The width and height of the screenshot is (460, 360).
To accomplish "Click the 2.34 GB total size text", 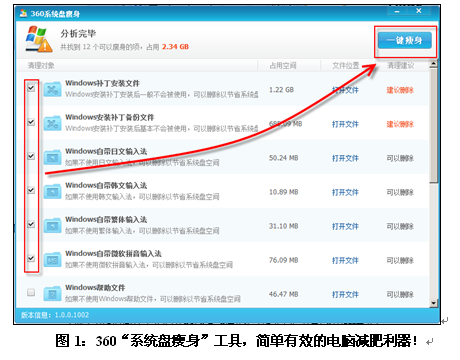I will tap(175, 47).
